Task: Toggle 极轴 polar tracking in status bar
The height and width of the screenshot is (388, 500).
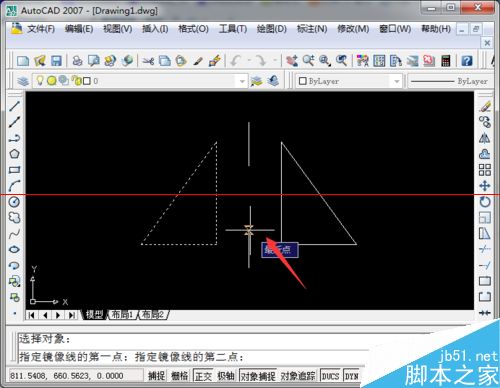Action: coord(226,376)
